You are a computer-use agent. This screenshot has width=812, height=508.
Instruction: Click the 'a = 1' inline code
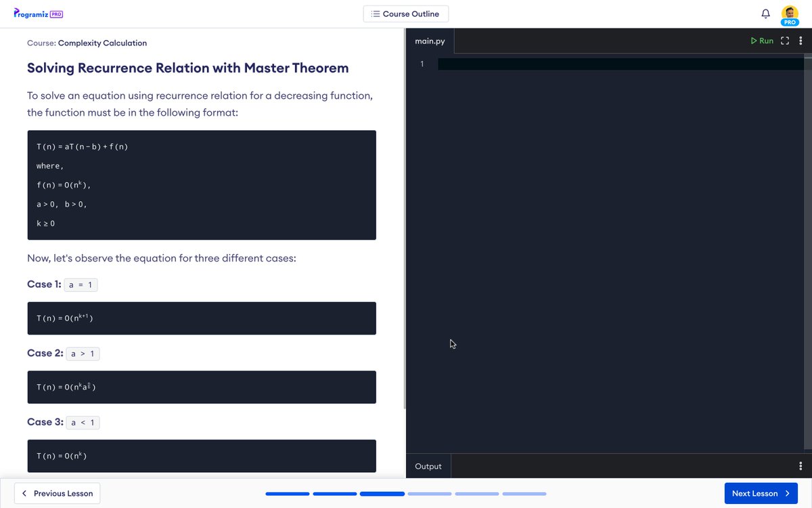[x=81, y=284]
